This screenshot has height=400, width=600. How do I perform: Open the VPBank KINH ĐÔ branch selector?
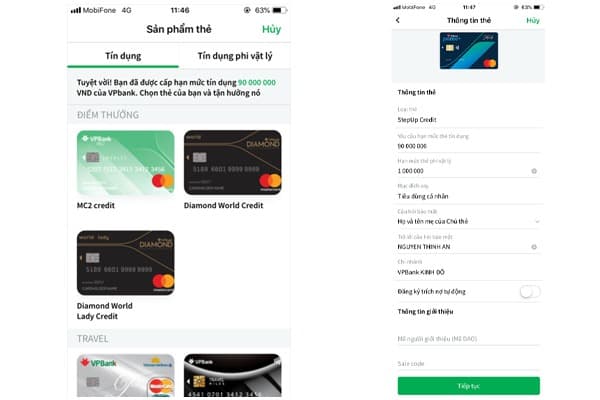point(469,268)
